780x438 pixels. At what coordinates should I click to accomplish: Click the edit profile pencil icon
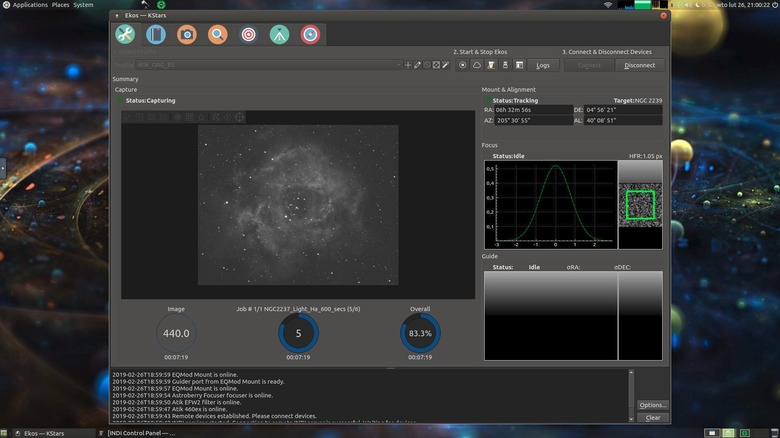pos(418,65)
